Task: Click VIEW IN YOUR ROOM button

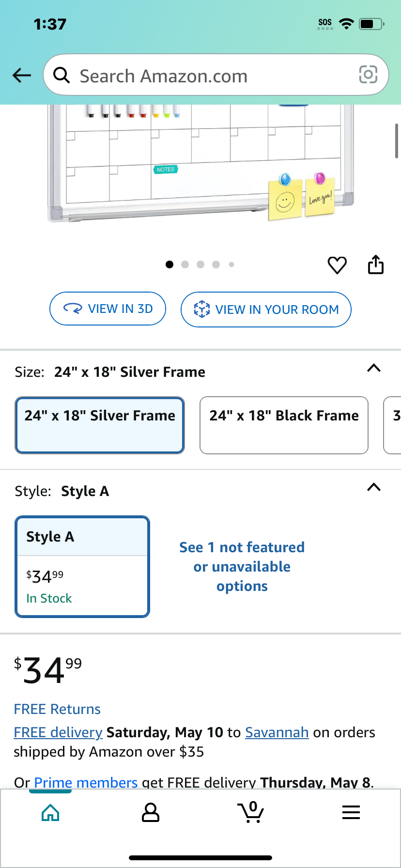Action: pyautogui.click(x=266, y=310)
